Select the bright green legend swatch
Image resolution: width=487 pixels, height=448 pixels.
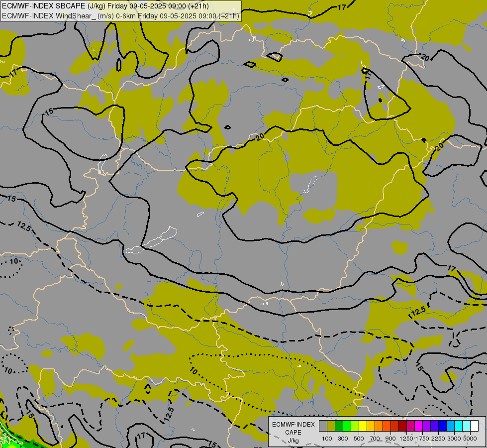tap(347, 426)
